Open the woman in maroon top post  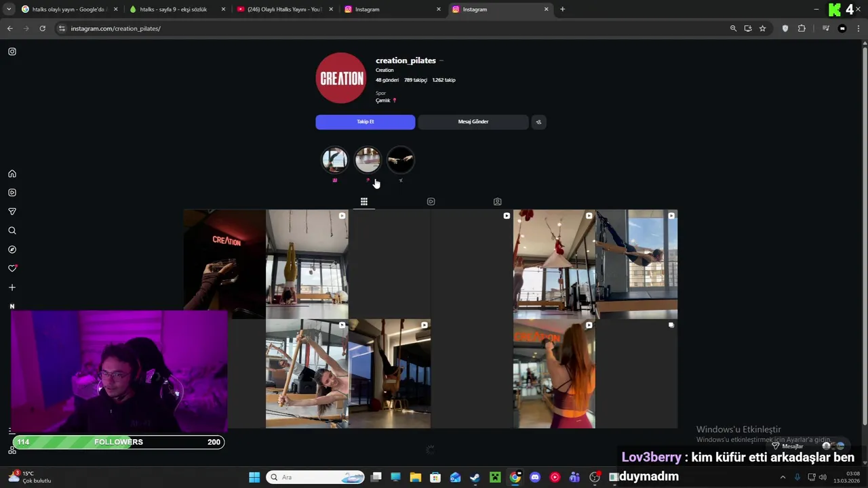pyautogui.click(x=554, y=374)
